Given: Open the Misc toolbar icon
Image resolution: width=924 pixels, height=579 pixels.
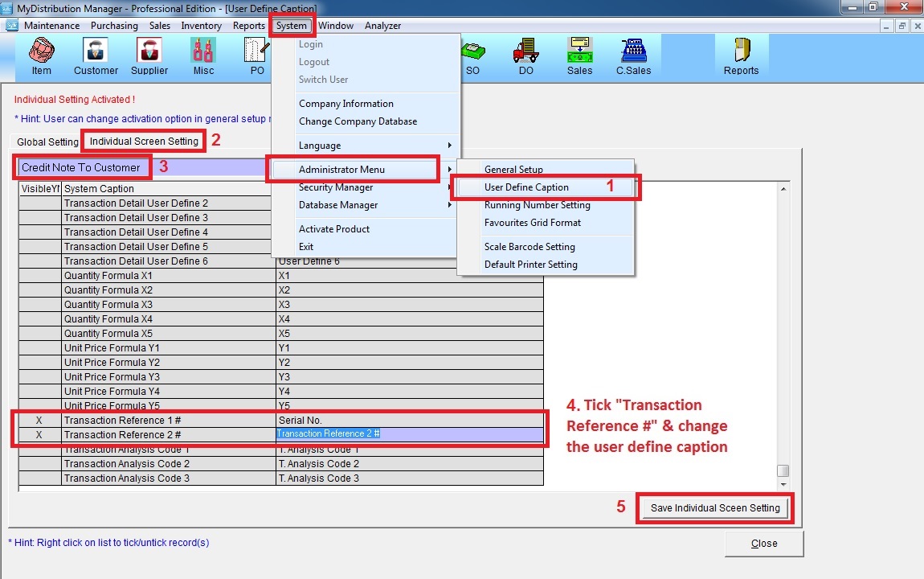Looking at the screenshot, I should click(x=203, y=55).
